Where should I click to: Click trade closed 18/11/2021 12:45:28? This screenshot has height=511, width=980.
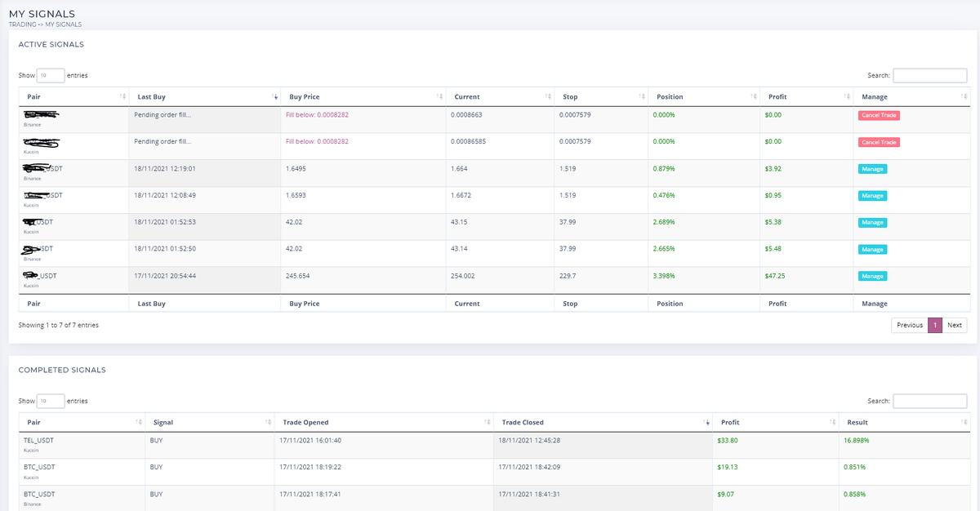click(531, 440)
